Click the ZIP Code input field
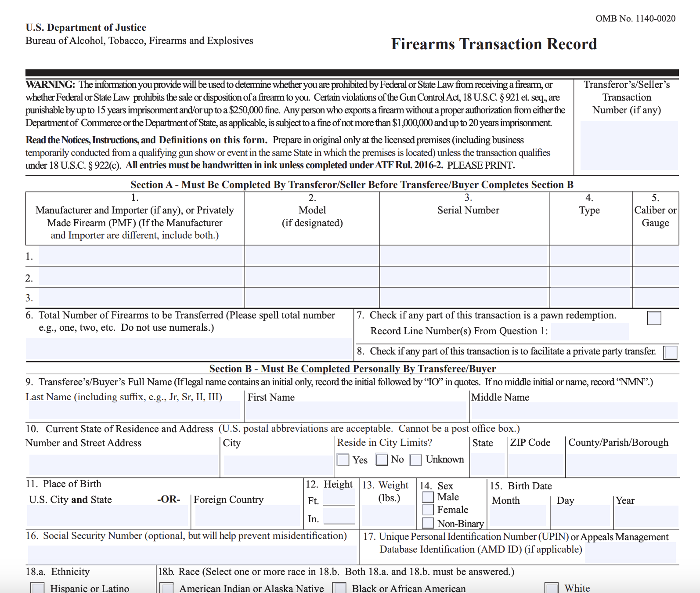 (536, 465)
